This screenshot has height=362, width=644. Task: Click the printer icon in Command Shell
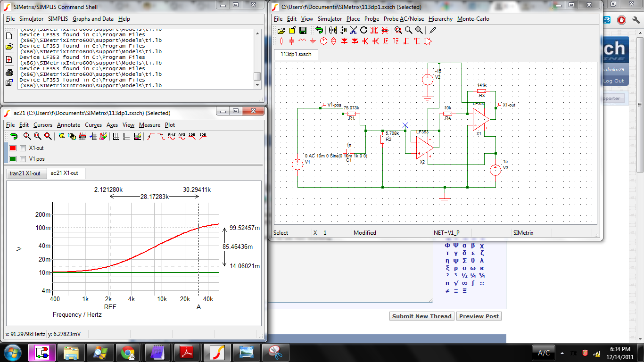tap(9, 73)
